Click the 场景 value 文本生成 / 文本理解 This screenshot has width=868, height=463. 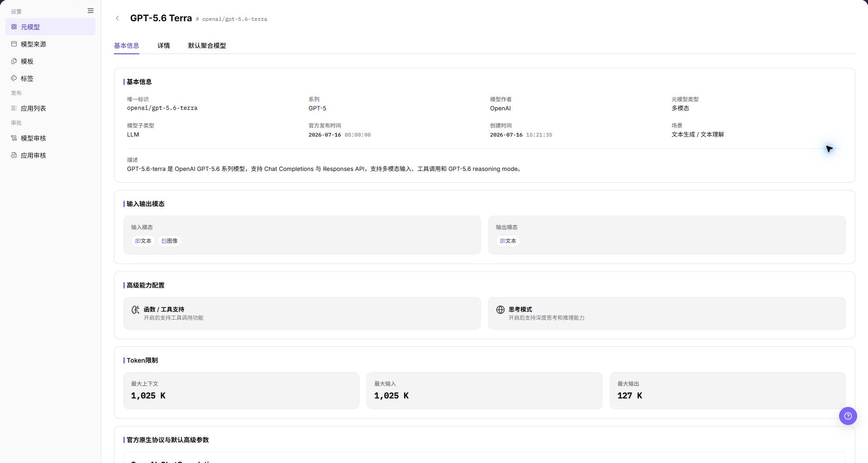(x=698, y=135)
